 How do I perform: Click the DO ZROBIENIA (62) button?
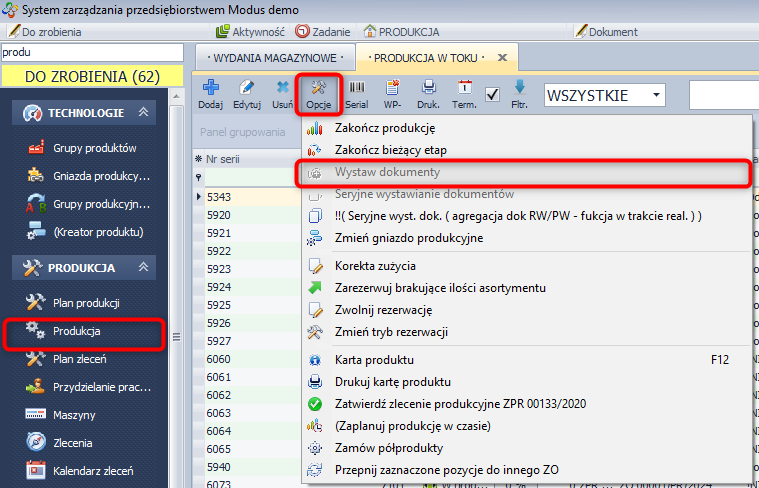coord(92,76)
